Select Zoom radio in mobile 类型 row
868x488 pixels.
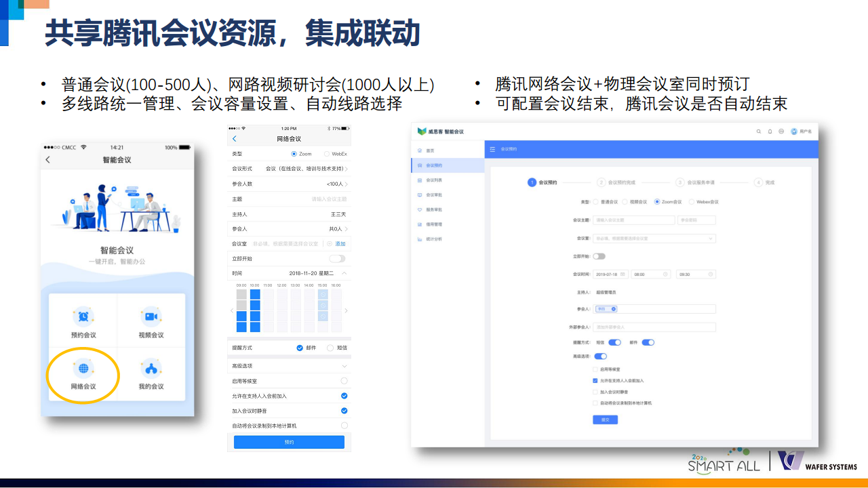coord(294,154)
